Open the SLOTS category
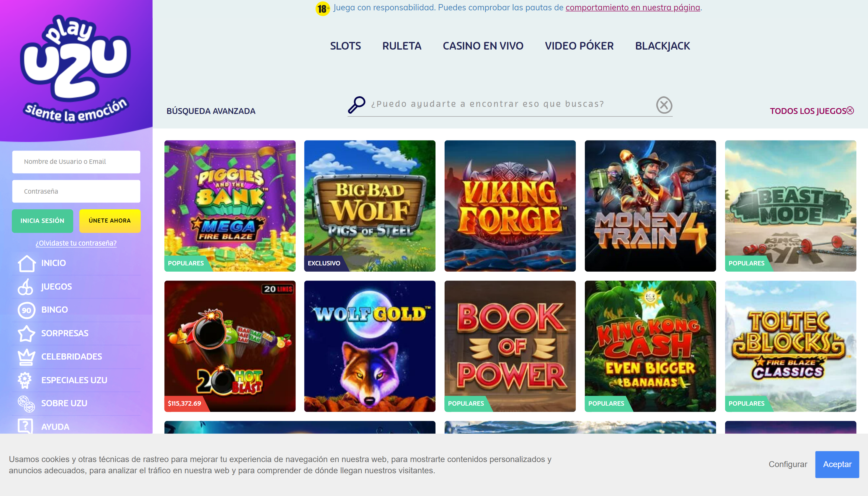 tap(345, 46)
